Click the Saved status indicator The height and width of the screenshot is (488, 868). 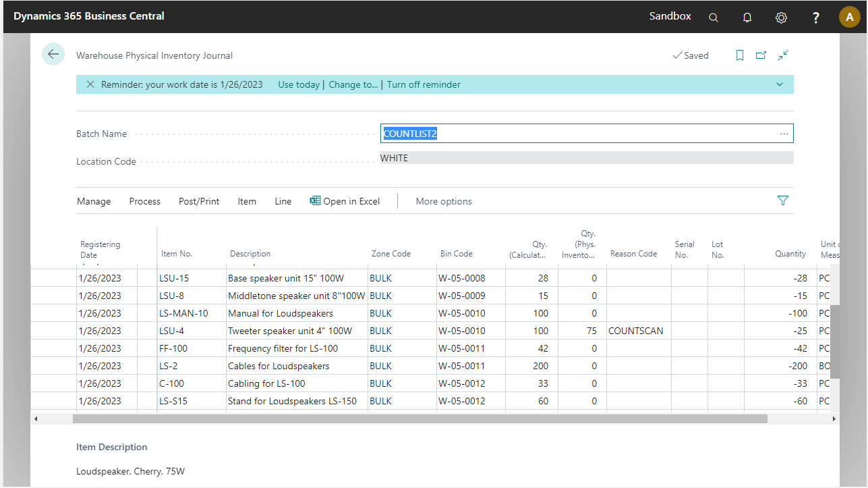tap(691, 55)
